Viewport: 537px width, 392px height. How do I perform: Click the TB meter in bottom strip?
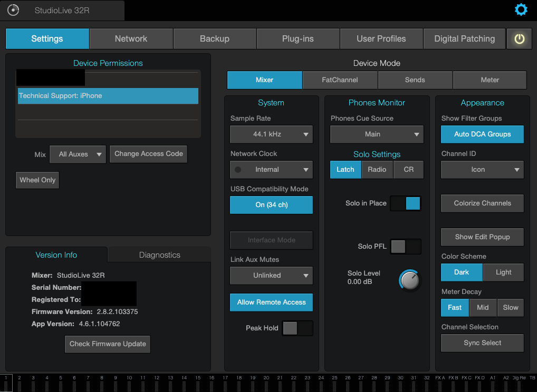[x=532, y=383]
